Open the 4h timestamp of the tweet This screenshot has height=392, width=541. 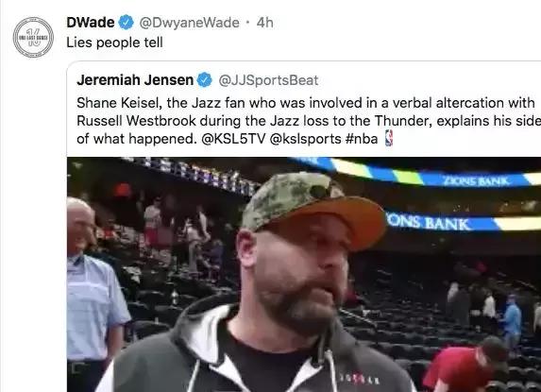[x=265, y=23]
